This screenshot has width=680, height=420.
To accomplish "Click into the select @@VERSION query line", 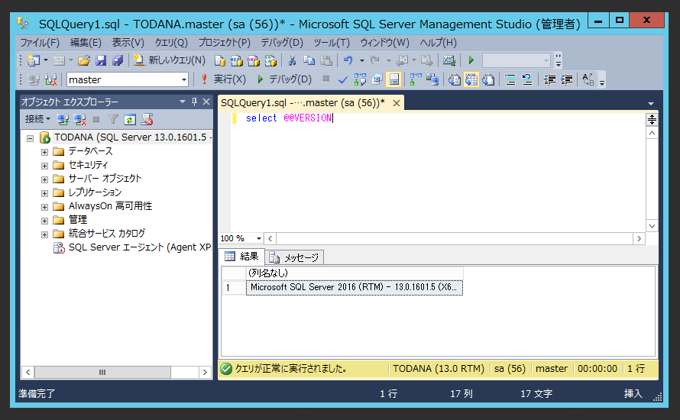I will point(288,118).
